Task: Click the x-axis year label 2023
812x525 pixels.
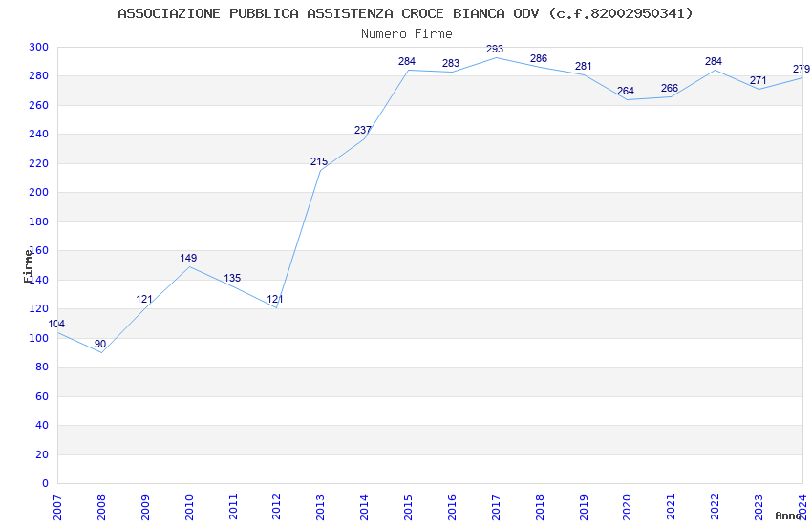Action: tap(759, 508)
